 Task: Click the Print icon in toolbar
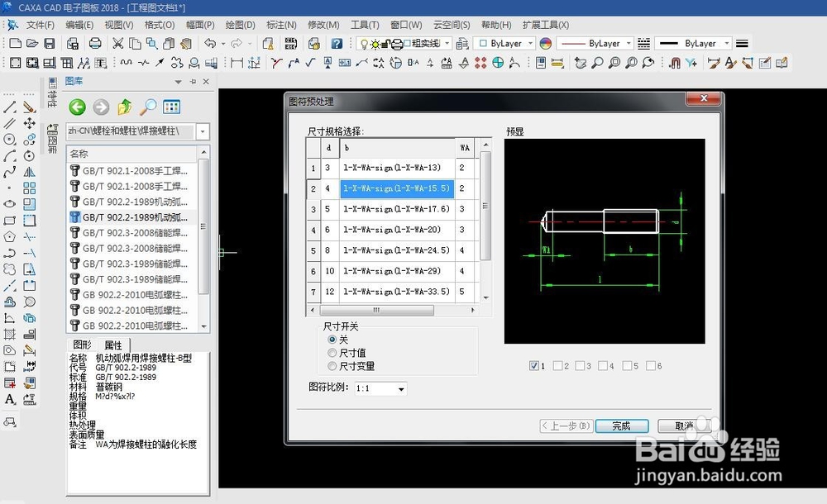(95, 43)
